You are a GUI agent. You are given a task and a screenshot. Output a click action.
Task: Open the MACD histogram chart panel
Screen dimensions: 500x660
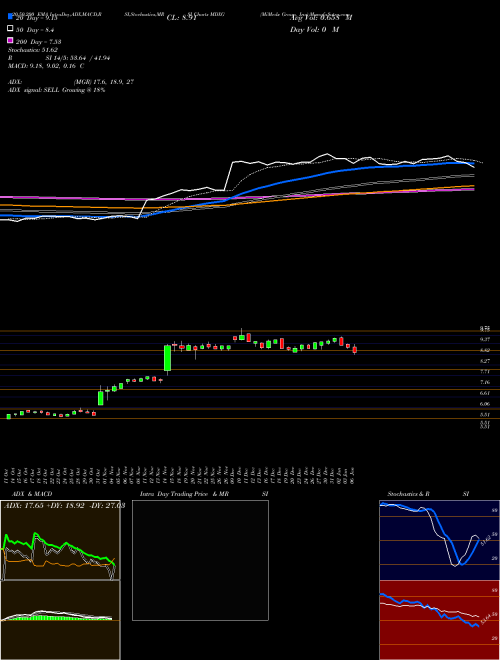tap(60, 620)
